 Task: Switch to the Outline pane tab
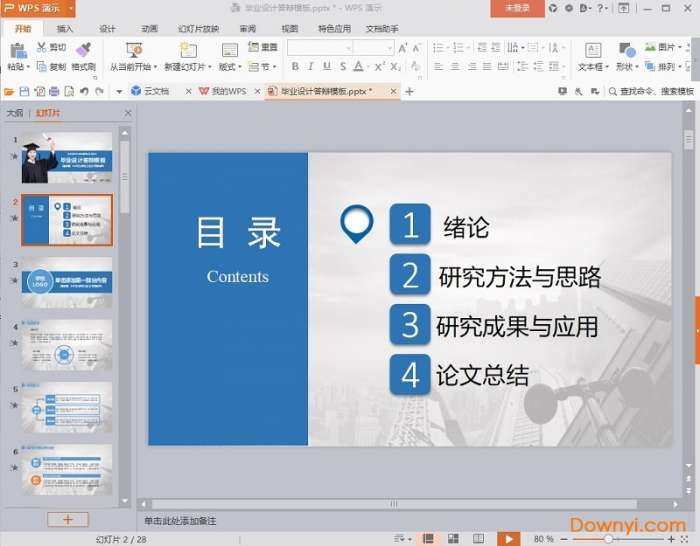[15, 113]
